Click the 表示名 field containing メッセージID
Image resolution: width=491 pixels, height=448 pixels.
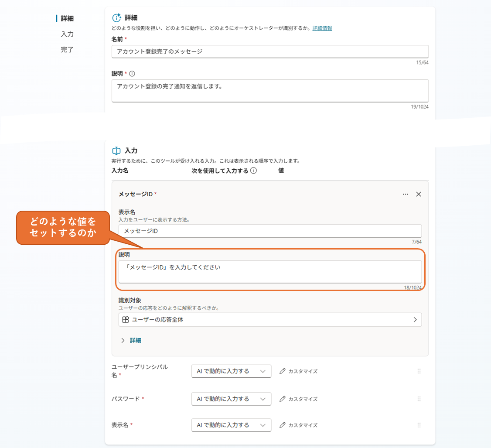(270, 231)
